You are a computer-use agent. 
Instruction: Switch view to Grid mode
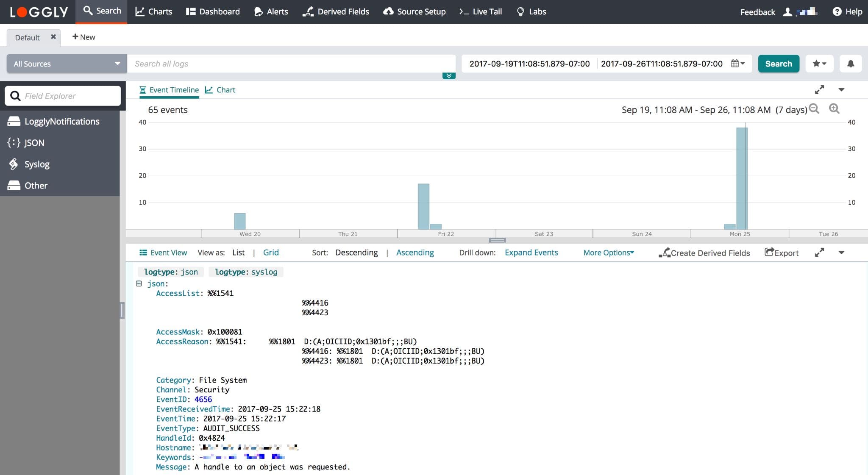(271, 252)
